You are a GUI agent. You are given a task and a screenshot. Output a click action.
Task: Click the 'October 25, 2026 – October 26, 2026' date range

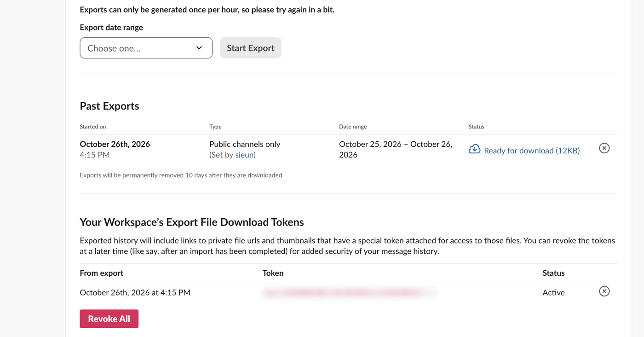click(x=396, y=149)
